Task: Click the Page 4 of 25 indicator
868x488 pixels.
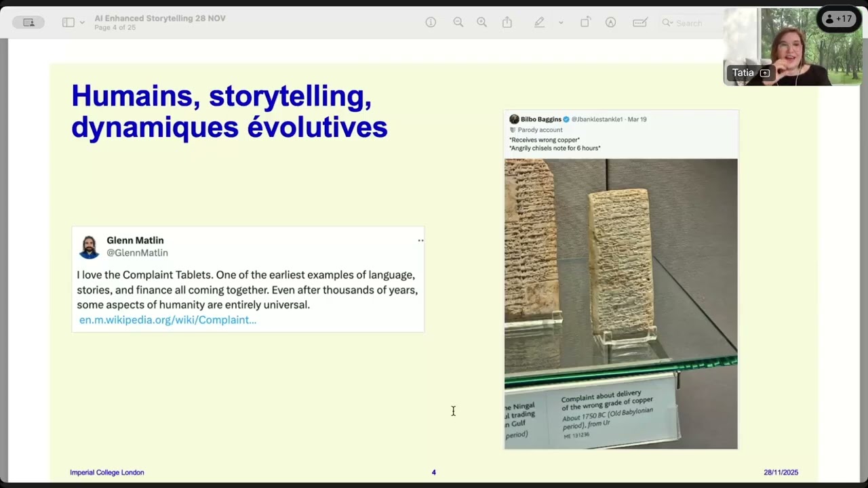Action: (x=115, y=28)
